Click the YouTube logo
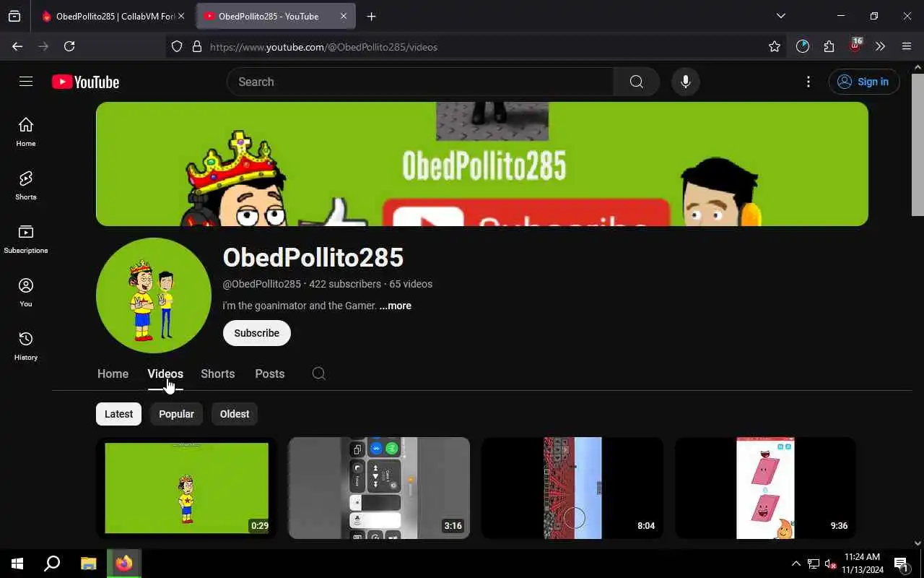924x578 pixels. pyautogui.click(x=85, y=82)
